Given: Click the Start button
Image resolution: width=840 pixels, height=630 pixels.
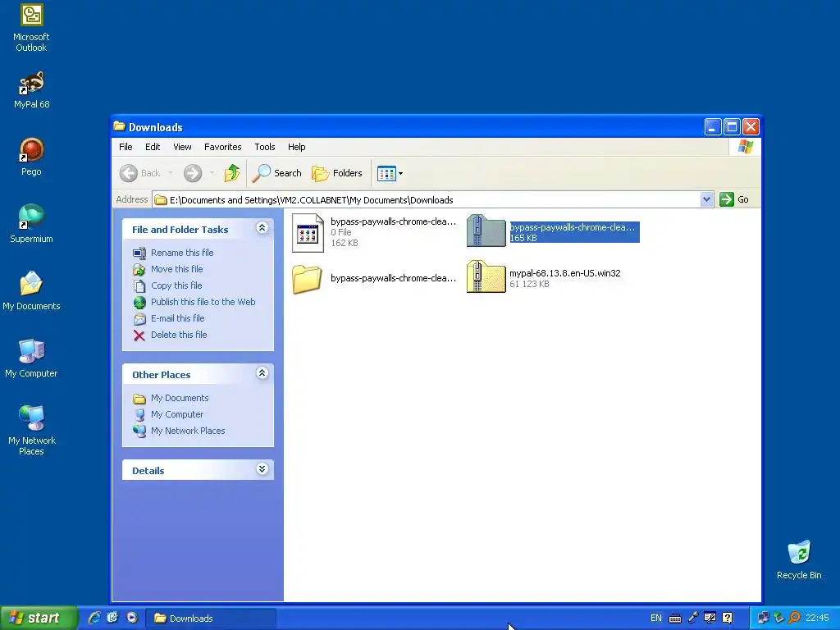Looking at the screenshot, I should click(39, 618).
